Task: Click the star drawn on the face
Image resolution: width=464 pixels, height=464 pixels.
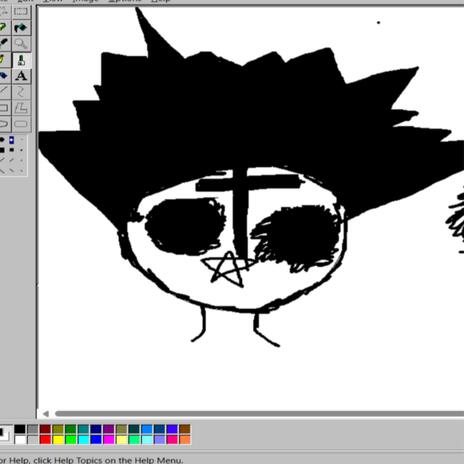Action: point(227,269)
